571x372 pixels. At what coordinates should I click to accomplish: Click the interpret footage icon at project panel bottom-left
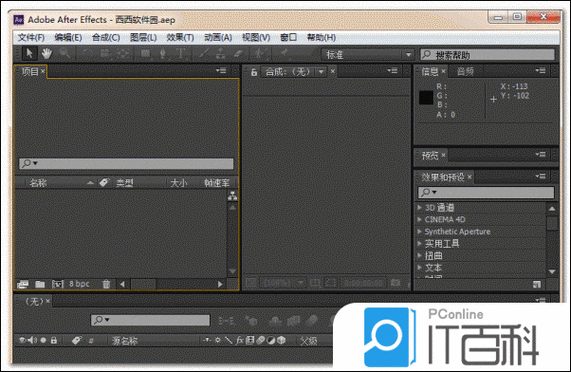[23, 284]
